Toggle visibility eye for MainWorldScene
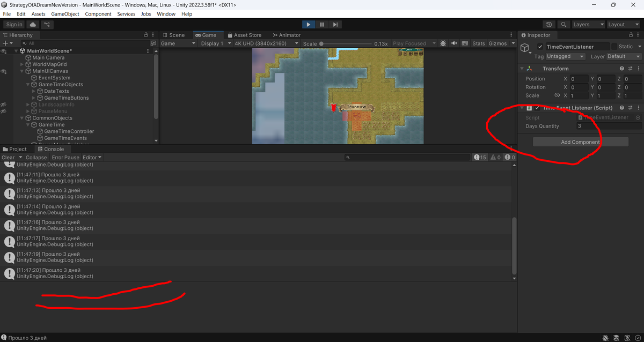The width and height of the screenshot is (644, 342). pyautogui.click(x=3, y=51)
